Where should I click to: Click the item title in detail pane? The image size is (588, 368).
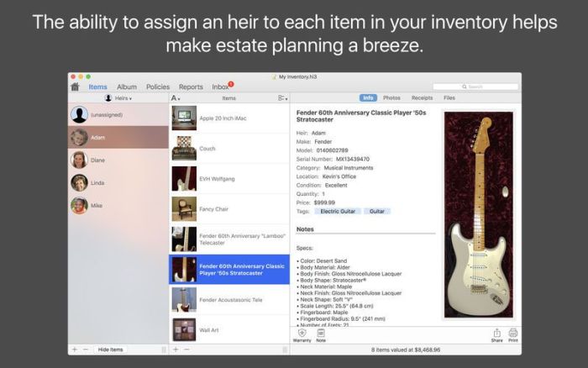click(x=361, y=116)
